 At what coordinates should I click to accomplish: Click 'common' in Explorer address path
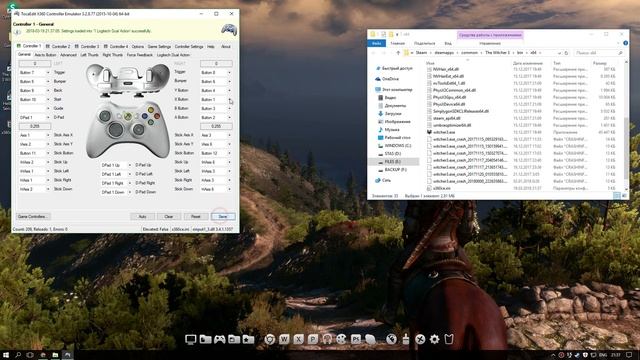coord(469,53)
